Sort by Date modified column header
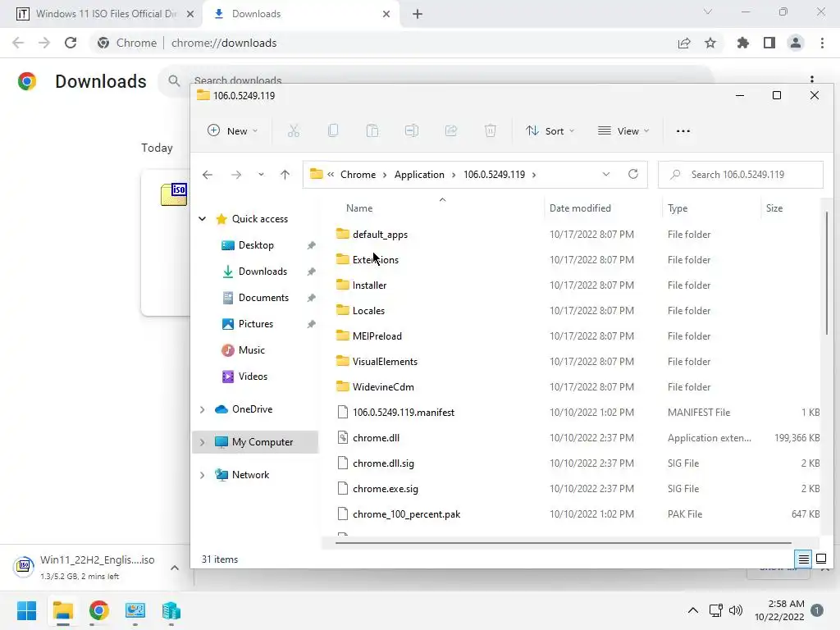Screen dimensions: 840x630 580,208
